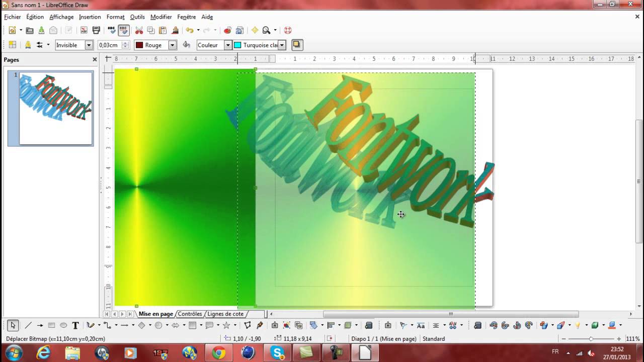This screenshot has width=644, height=362.
Task: Open the Édition menu
Action: pos(35,17)
